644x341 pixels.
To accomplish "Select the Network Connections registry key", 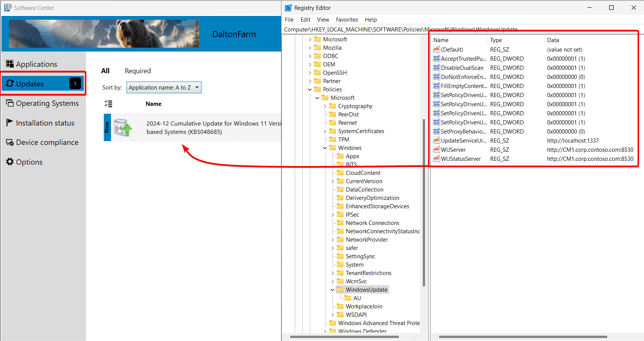I will 372,223.
